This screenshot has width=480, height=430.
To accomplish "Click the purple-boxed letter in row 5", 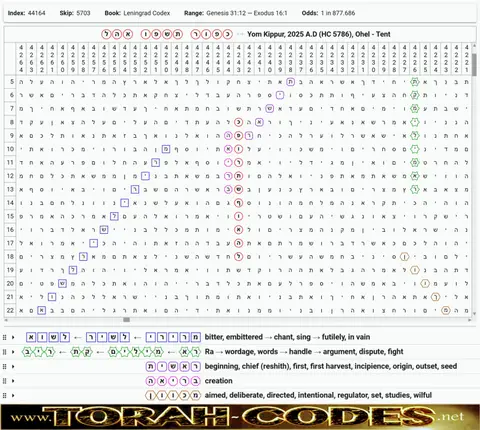I will tap(290, 82).
